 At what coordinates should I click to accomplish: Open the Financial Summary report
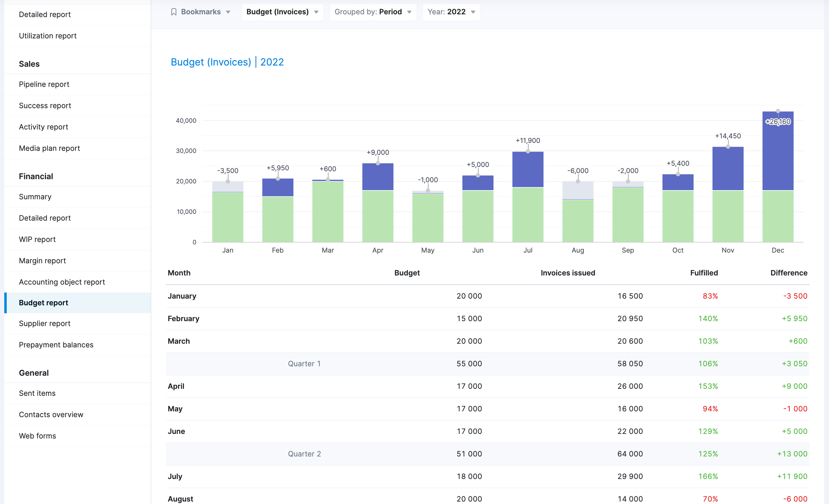35,196
